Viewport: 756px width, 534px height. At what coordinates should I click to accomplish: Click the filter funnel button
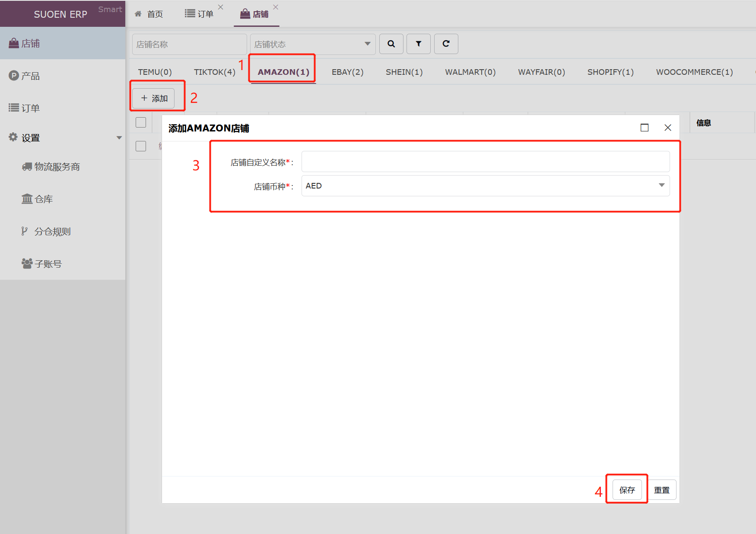click(418, 44)
